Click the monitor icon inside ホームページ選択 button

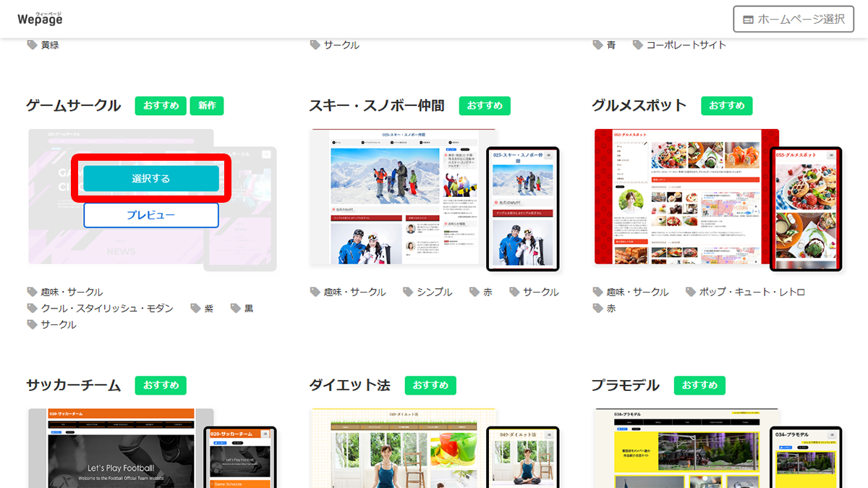pyautogui.click(x=749, y=20)
